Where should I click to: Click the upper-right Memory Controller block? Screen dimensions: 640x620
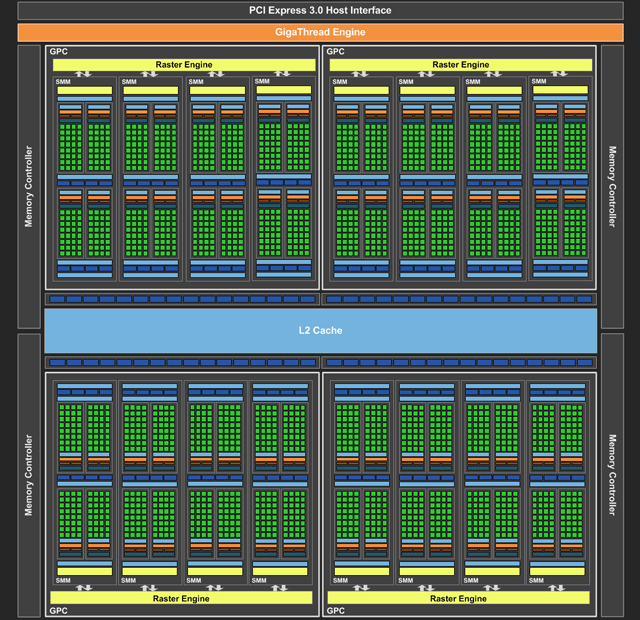[612, 187]
